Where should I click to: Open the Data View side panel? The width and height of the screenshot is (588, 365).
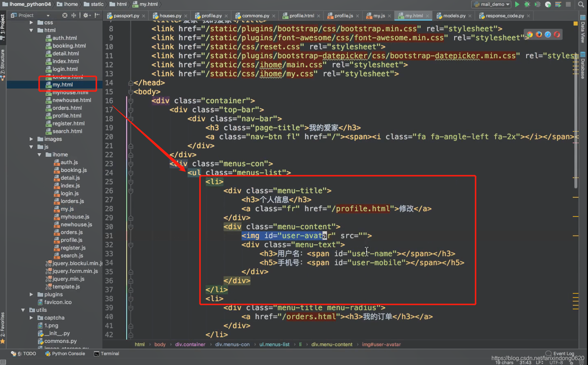click(x=583, y=29)
